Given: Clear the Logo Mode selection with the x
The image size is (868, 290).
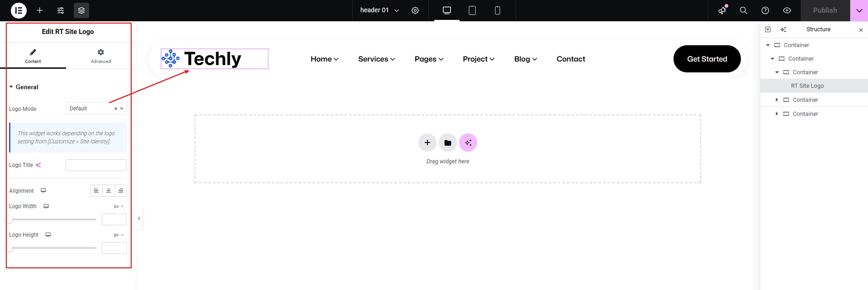Looking at the screenshot, I should point(116,109).
